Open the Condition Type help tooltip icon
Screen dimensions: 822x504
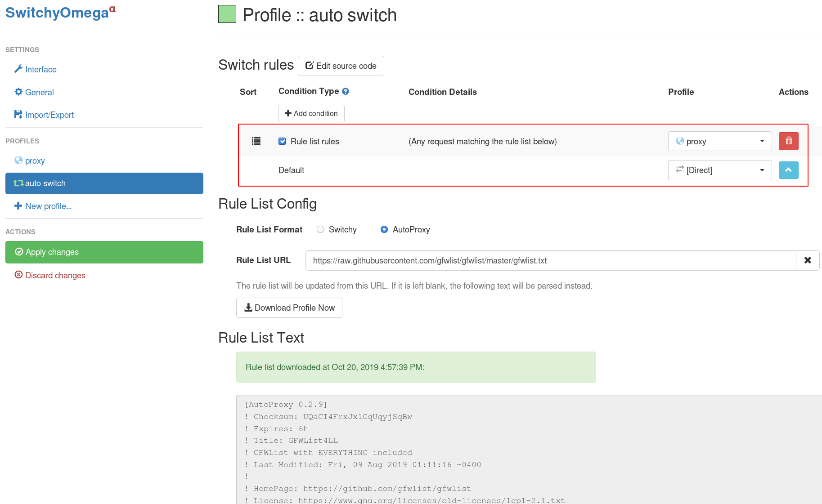click(x=346, y=91)
